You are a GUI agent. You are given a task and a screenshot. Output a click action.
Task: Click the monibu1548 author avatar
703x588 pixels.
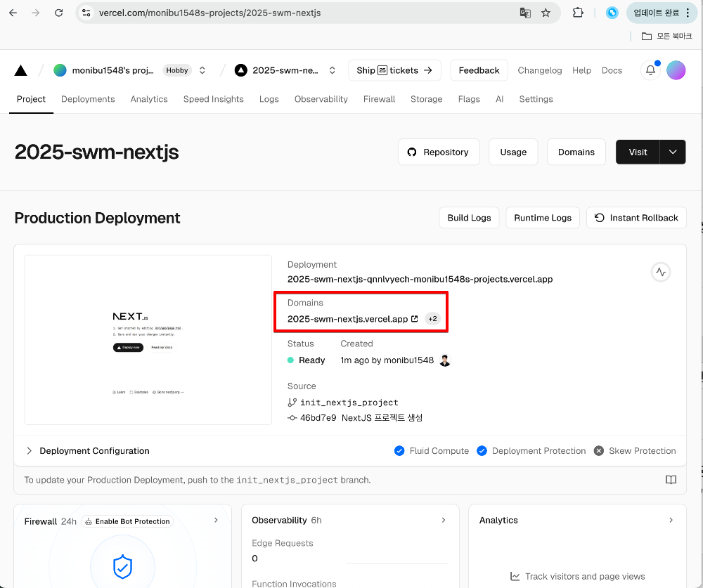[445, 360]
